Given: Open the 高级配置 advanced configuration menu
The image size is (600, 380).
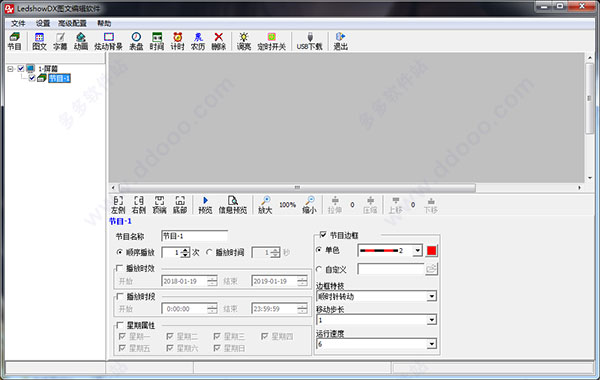Looking at the screenshot, I should click(72, 24).
